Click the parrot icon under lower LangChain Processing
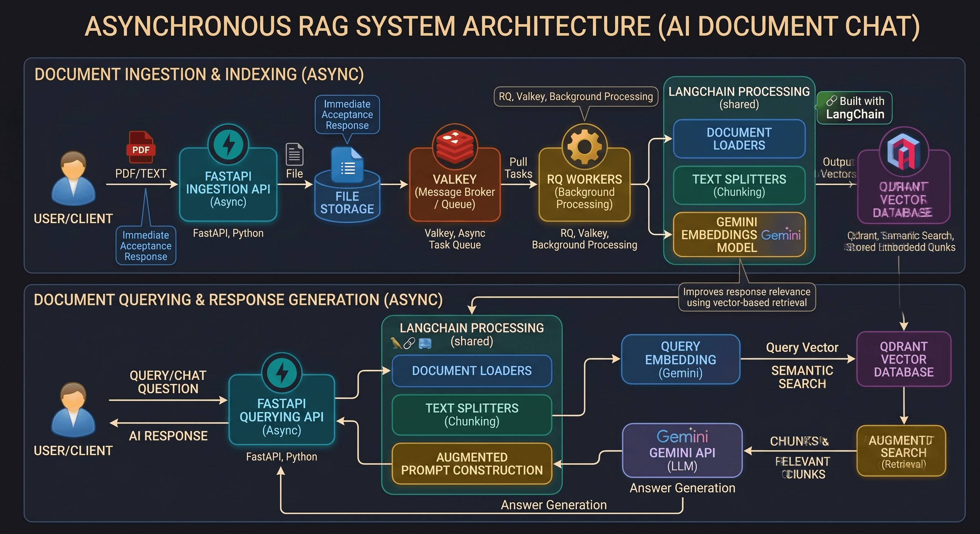The image size is (980, 534). [396, 343]
